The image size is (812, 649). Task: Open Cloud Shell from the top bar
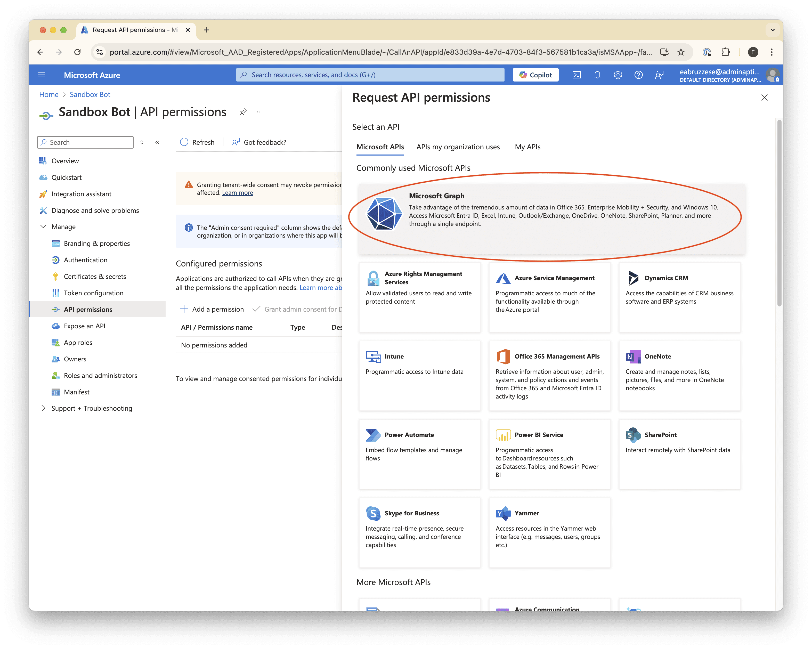pyautogui.click(x=576, y=75)
